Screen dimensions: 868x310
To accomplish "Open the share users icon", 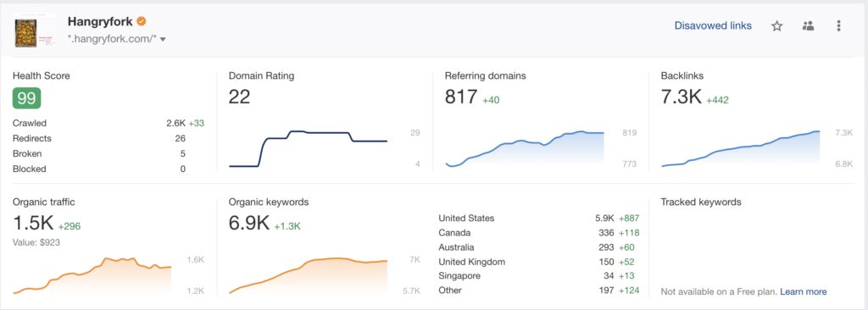I will pyautogui.click(x=808, y=26).
